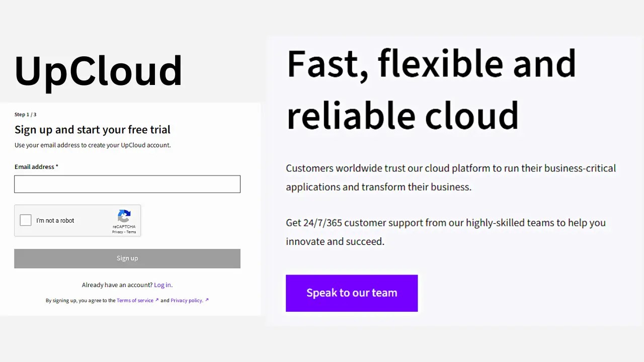Open the "Privacy policy" link
This screenshot has width=644, height=362.
(x=186, y=300)
